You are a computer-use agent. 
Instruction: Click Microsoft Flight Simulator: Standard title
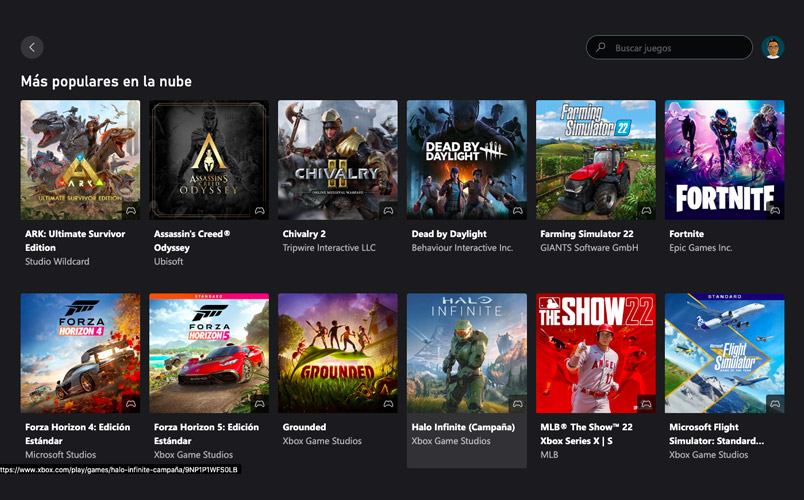pos(716,434)
